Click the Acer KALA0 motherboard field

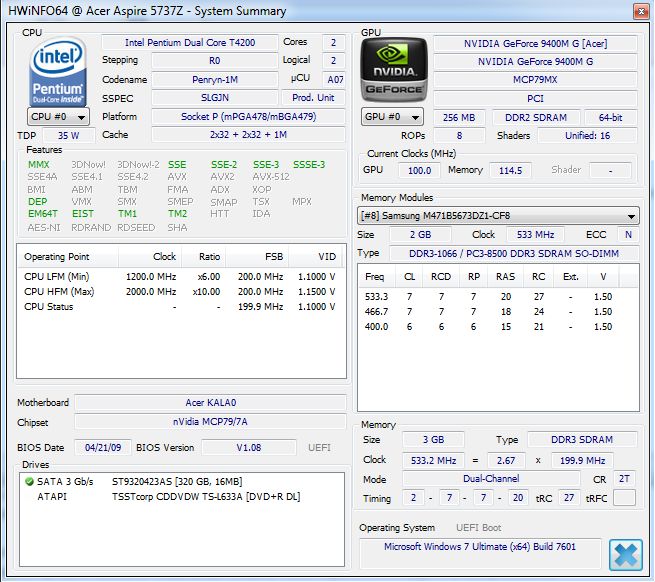(x=211, y=403)
